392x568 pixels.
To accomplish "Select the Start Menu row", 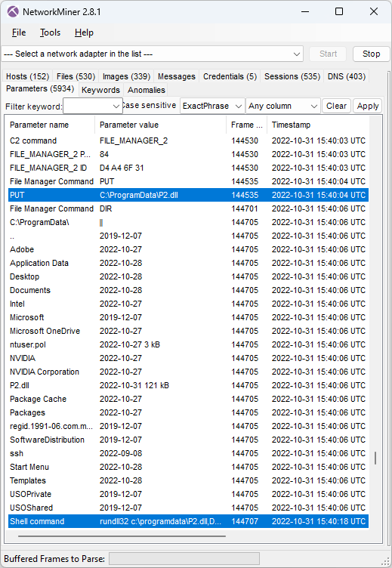I will click(188, 467).
